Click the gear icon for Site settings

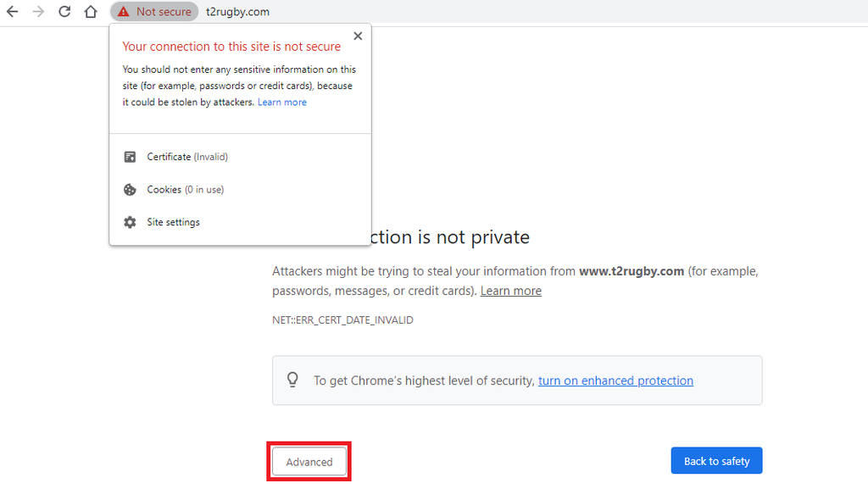(130, 223)
